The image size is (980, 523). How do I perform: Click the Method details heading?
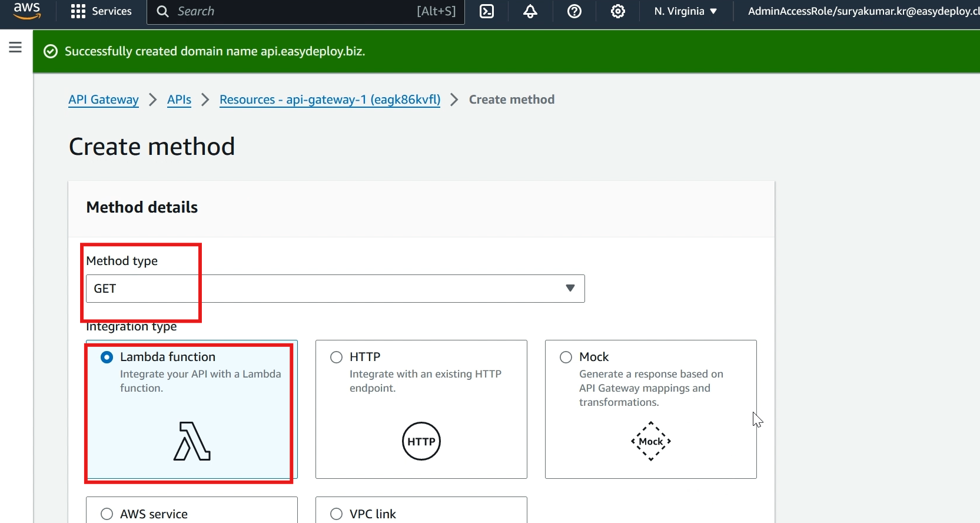tap(142, 207)
